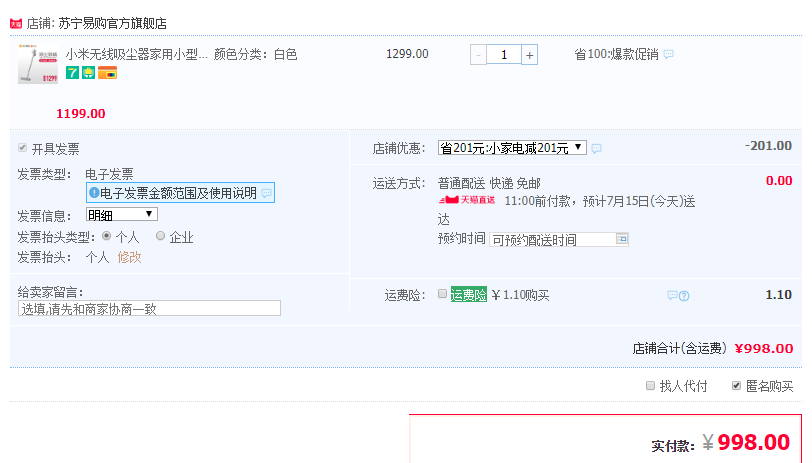Click the 天猫直送 logo
This screenshot has width=812, height=463.
[x=467, y=200]
